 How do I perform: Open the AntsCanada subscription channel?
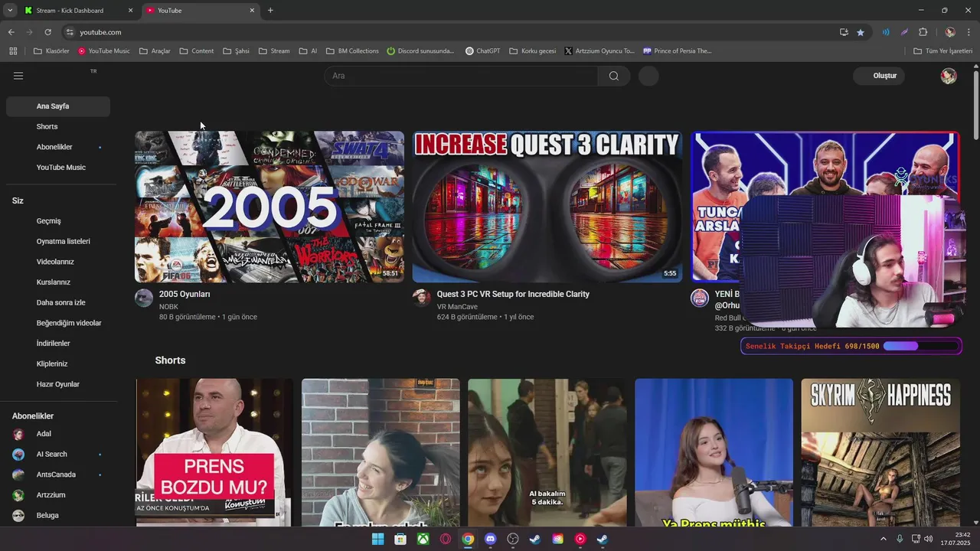point(58,474)
